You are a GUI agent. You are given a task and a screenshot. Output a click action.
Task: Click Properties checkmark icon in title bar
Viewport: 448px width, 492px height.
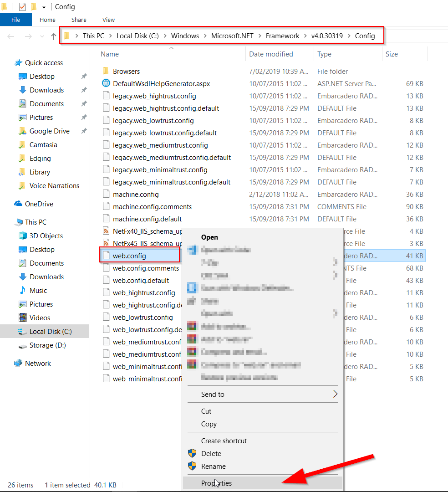pyautogui.click(x=22, y=6)
